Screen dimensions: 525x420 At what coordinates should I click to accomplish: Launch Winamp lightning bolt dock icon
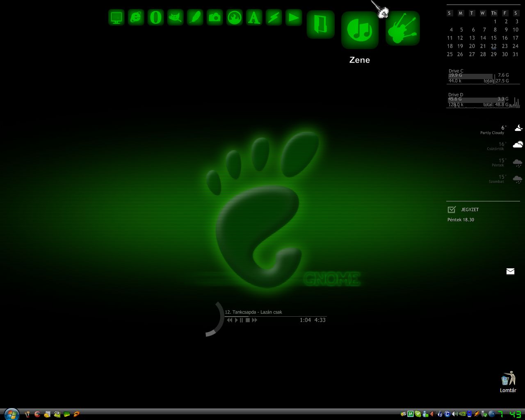pos(274,18)
